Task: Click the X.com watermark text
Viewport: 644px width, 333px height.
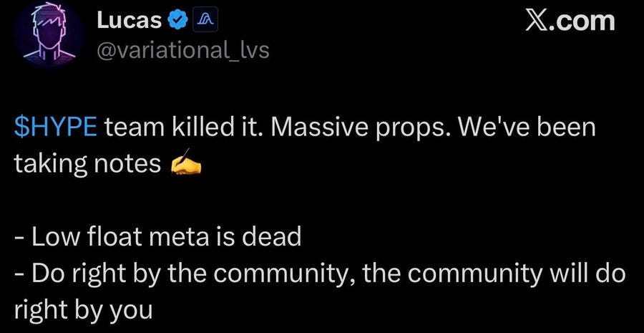Action: pyautogui.click(x=570, y=21)
